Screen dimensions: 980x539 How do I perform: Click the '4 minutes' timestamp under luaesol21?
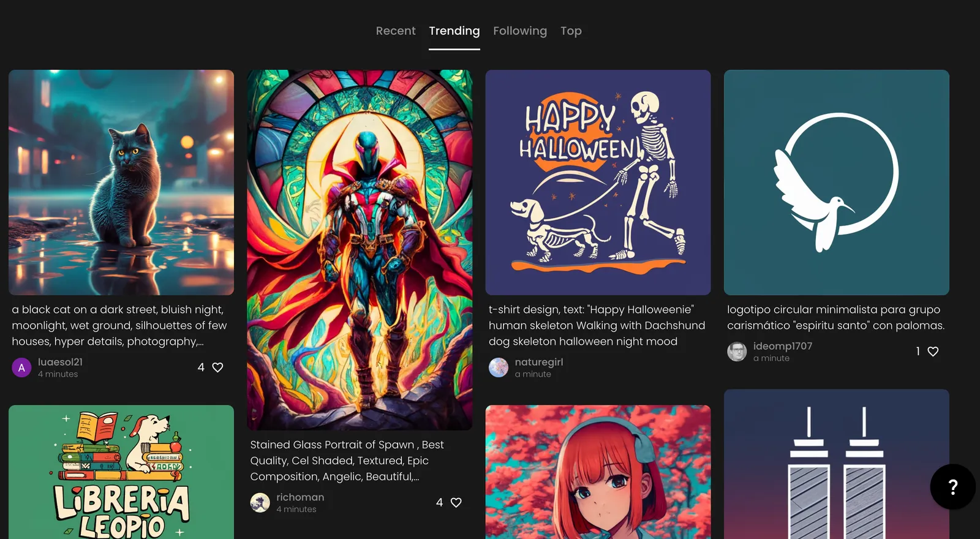point(58,374)
